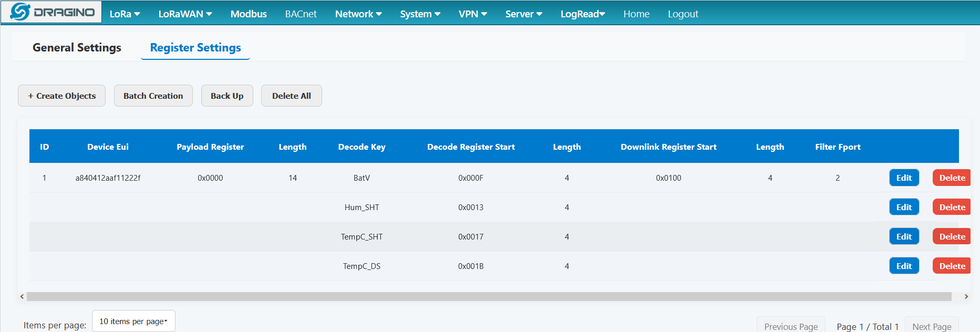
Task: Click the Delete All button
Action: [x=291, y=96]
